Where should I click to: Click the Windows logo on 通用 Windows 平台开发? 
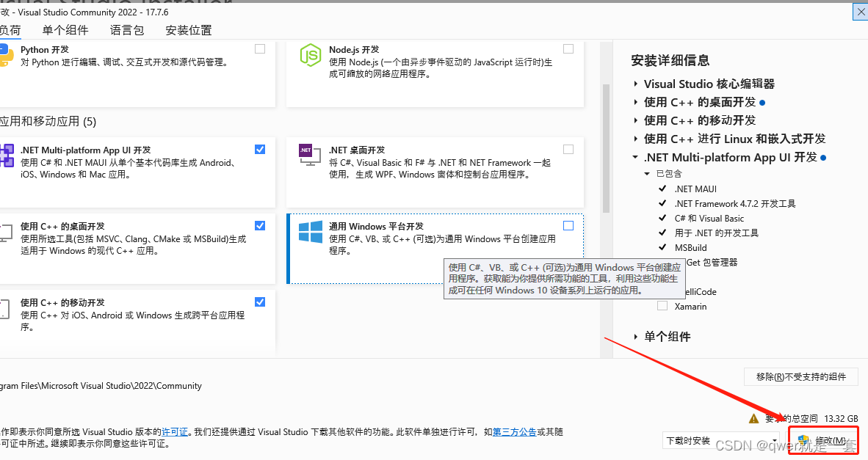pos(310,232)
